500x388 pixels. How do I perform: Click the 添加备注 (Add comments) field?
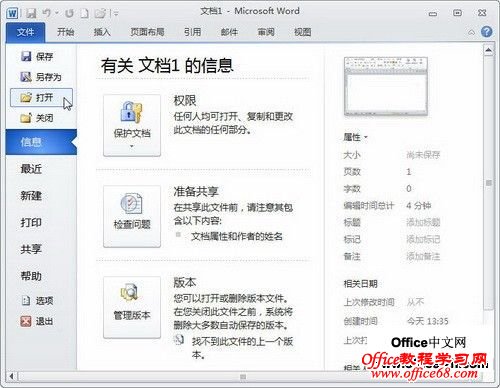(x=423, y=256)
